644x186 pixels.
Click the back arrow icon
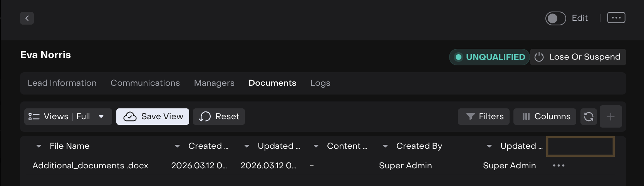click(x=27, y=18)
